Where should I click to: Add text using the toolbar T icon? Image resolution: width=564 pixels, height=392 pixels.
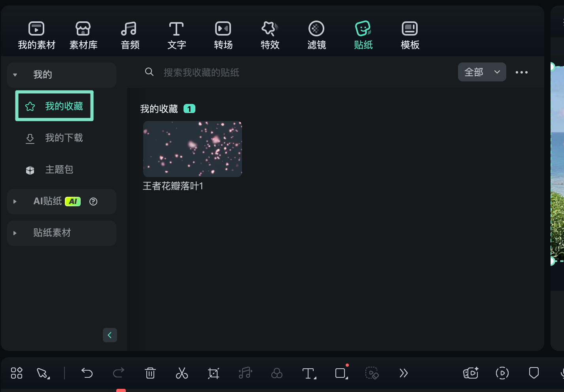[308, 373]
